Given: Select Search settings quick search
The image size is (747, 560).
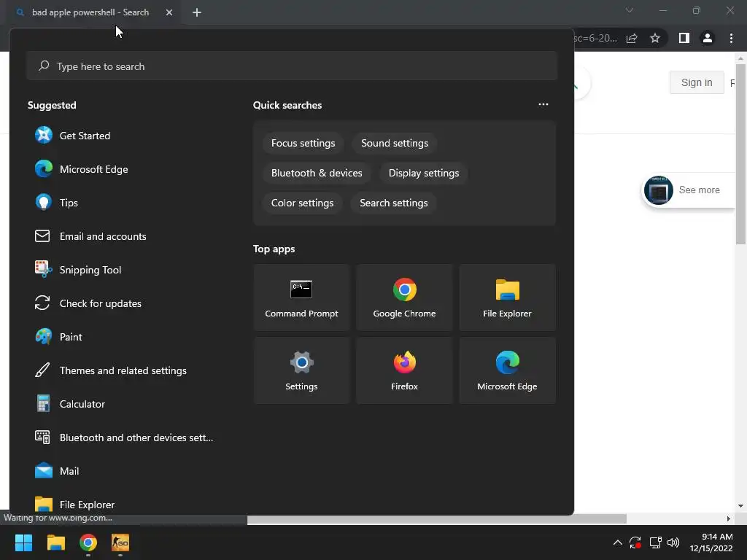Looking at the screenshot, I should pyautogui.click(x=393, y=203).
